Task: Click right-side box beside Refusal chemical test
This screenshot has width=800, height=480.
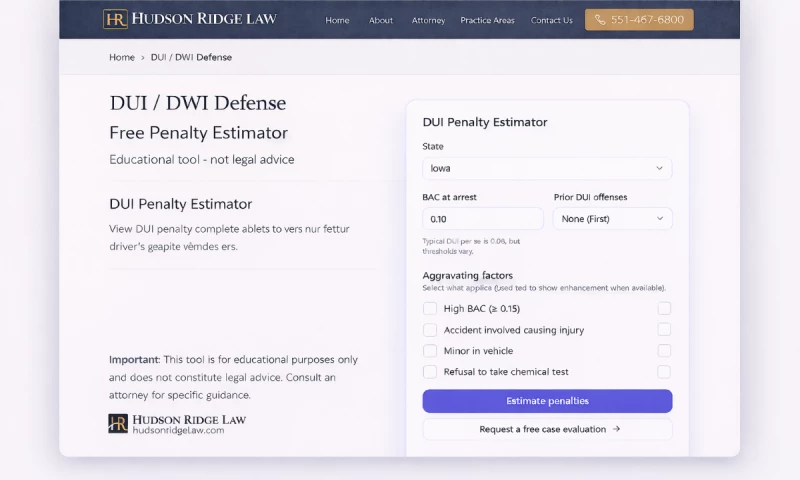Action: pyautogui.click(x=664, y=372)
